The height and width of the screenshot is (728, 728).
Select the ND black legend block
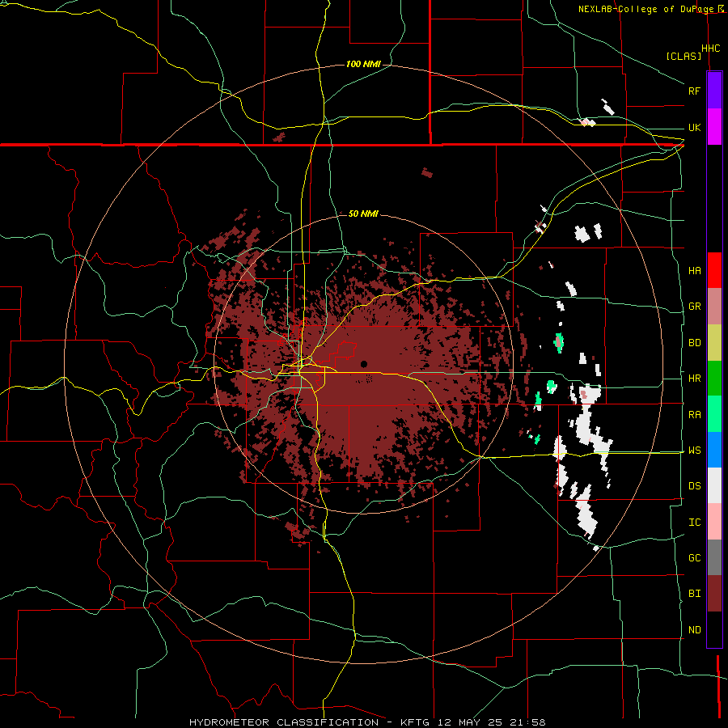click(714, 629)
